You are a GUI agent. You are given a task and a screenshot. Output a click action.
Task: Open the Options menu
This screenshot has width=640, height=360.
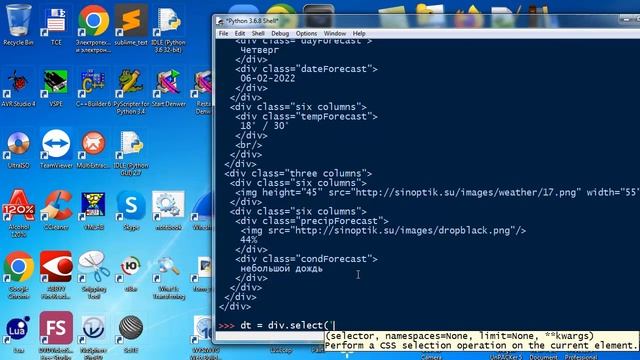click(306, 33)
